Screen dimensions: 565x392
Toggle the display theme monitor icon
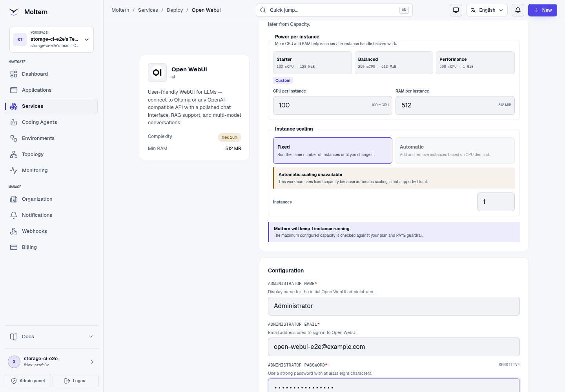pos(456,10)
